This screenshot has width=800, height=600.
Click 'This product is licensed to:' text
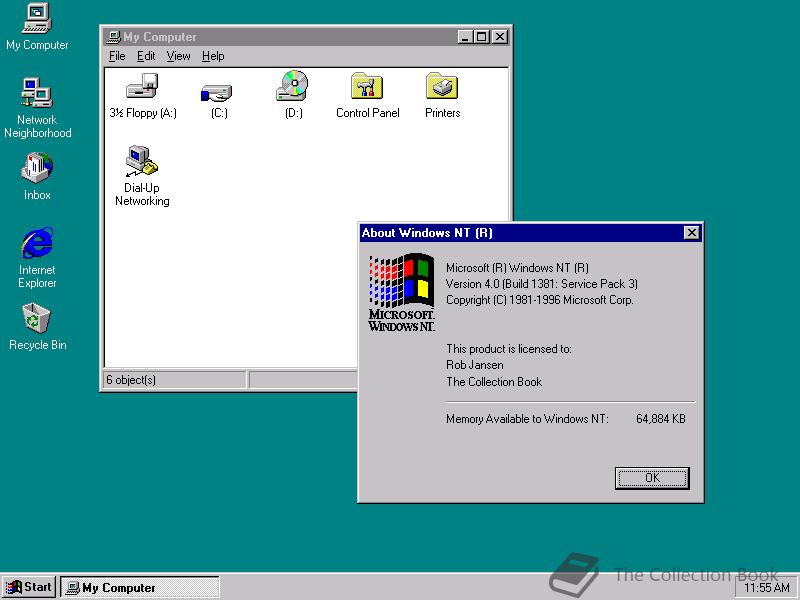(x=509, y=349)
